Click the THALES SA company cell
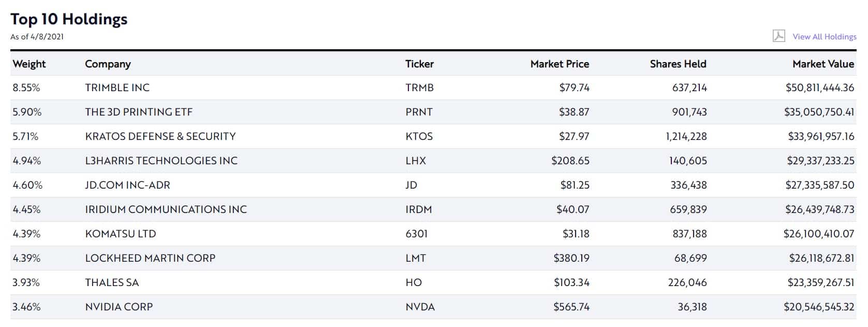This screenshot has height=327, width=868. (112, 282)
